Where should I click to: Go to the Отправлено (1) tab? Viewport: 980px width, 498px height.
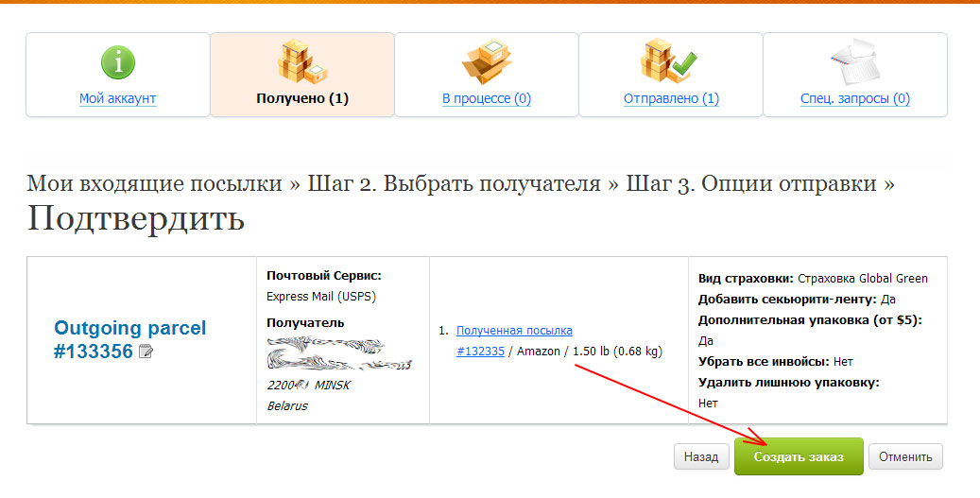670,98
